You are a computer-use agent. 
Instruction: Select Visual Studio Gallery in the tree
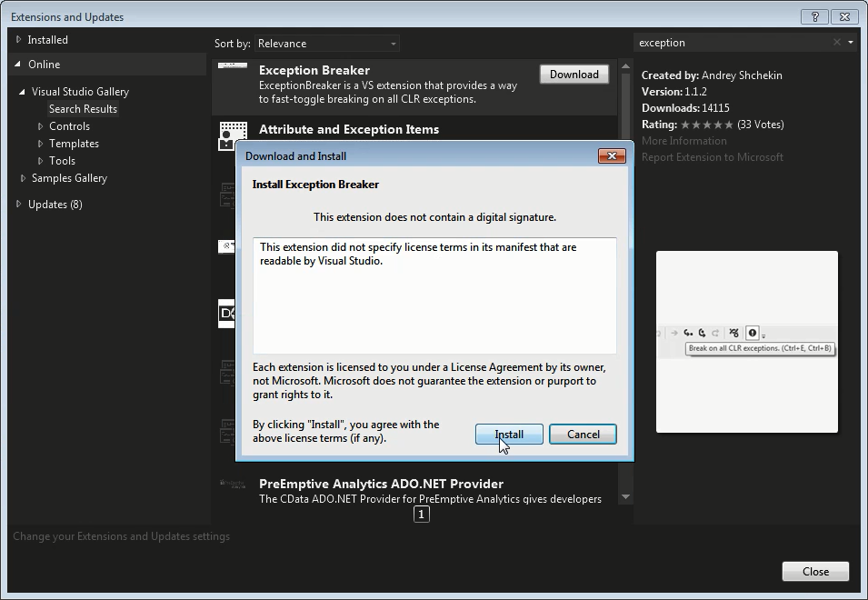pos(80,92)
